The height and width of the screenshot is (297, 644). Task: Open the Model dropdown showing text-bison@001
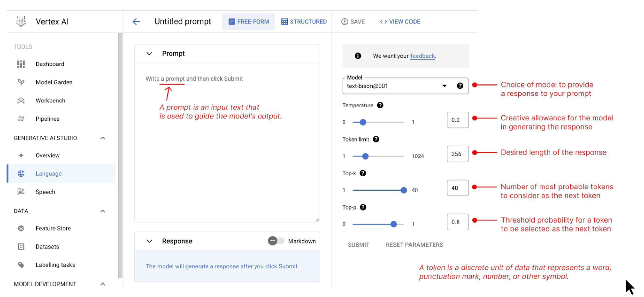click(x=406, y=86)
